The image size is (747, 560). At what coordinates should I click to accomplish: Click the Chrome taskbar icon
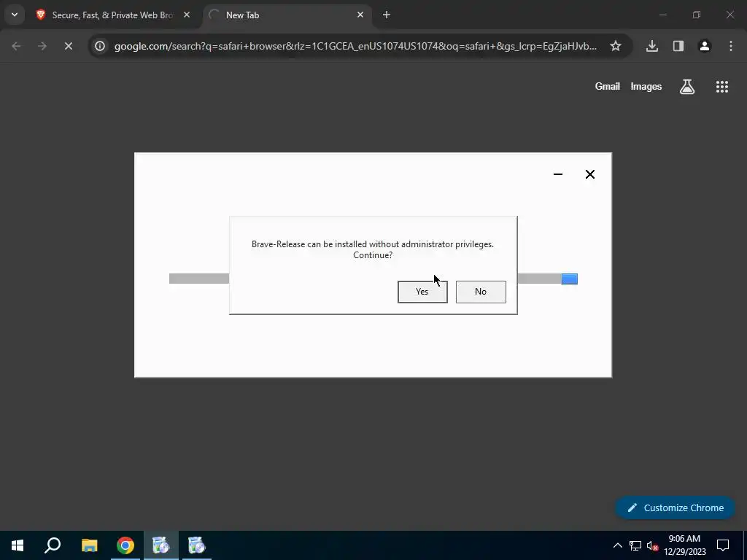coord(125,545)
